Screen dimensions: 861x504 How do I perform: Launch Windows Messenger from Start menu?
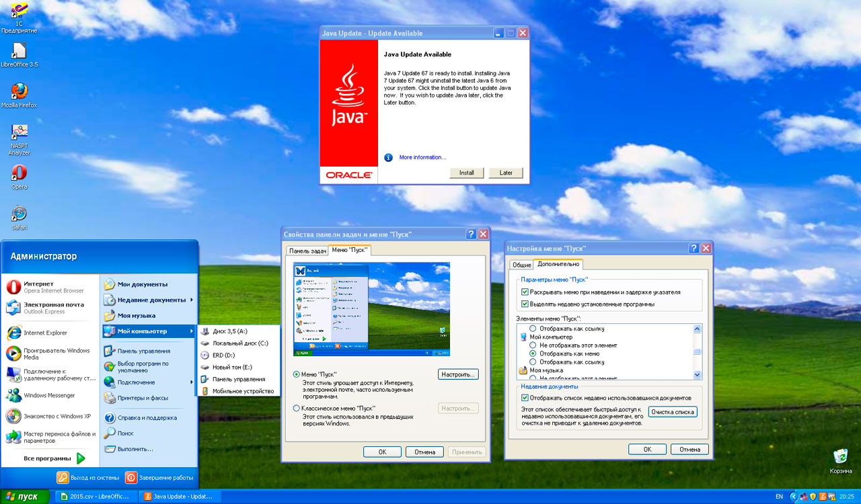[x=49, y=395]
